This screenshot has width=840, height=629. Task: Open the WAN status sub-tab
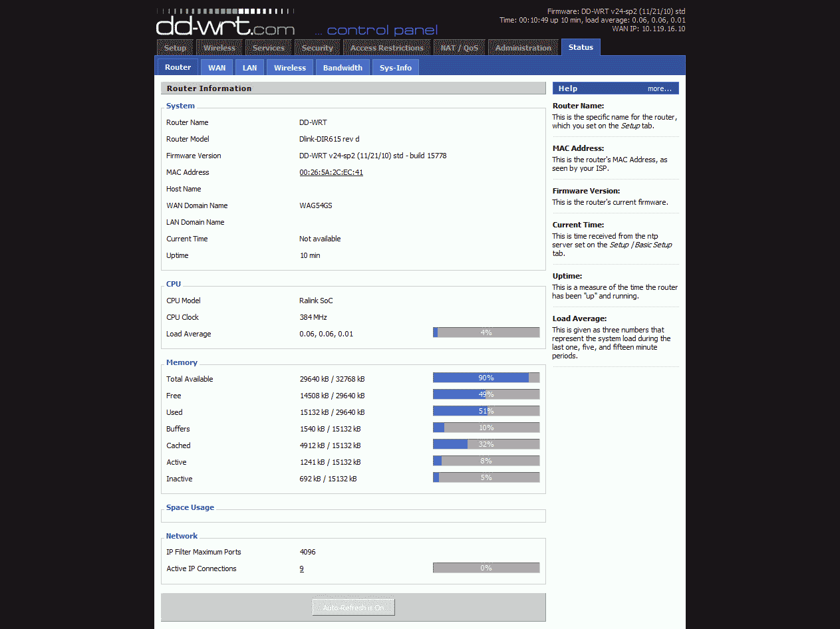[x=217, y=67]
